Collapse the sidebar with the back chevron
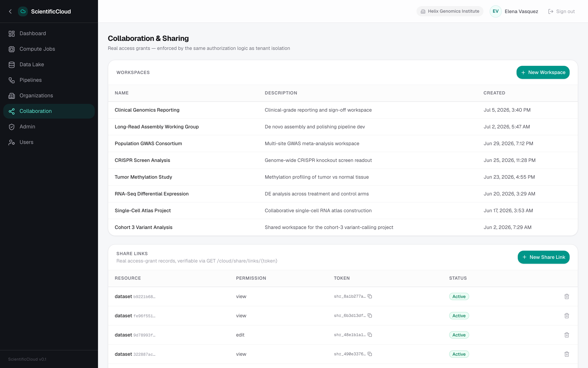 coord(10,11)
